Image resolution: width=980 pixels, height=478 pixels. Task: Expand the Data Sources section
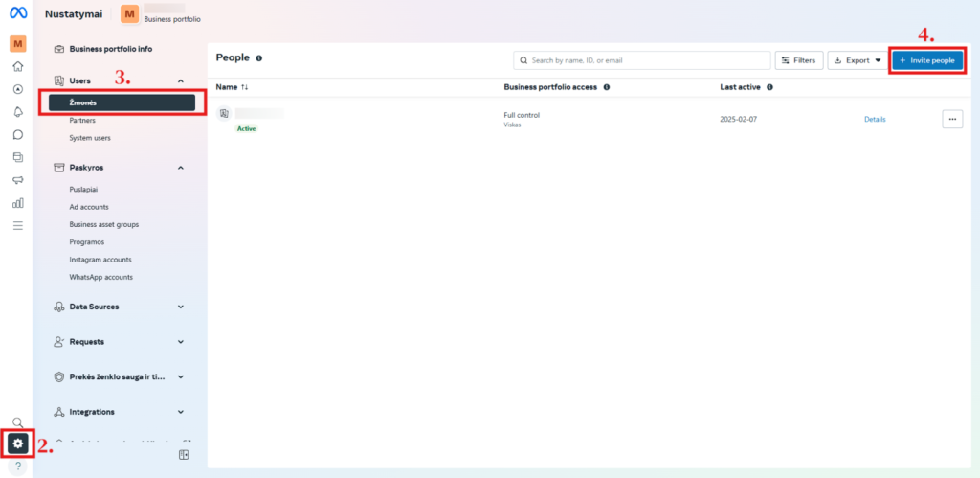(181, 307)
